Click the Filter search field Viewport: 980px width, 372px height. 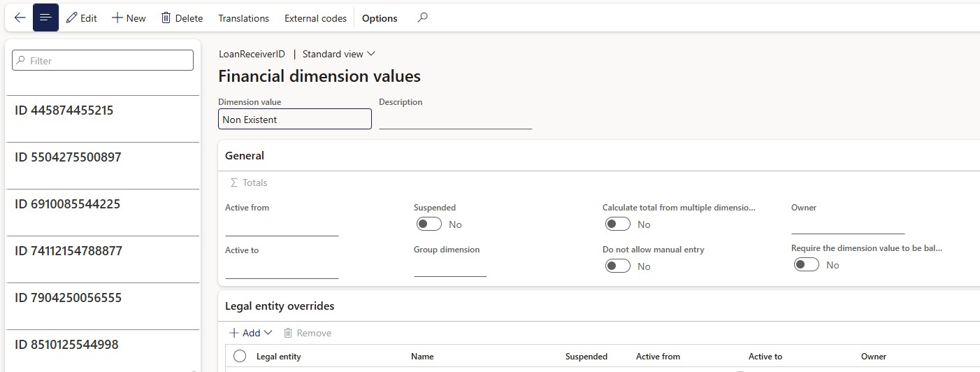click(103, 60)
